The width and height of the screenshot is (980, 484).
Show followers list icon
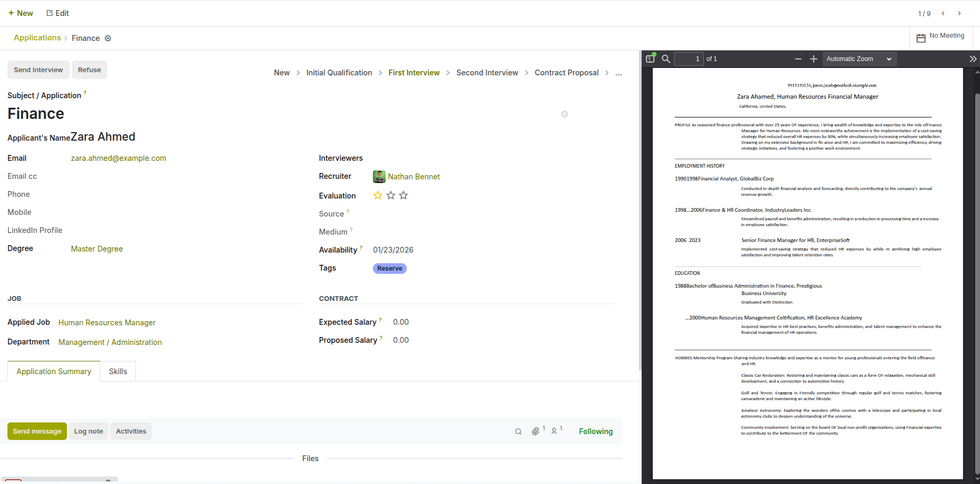pyautogui.click(x=555, y=431)
